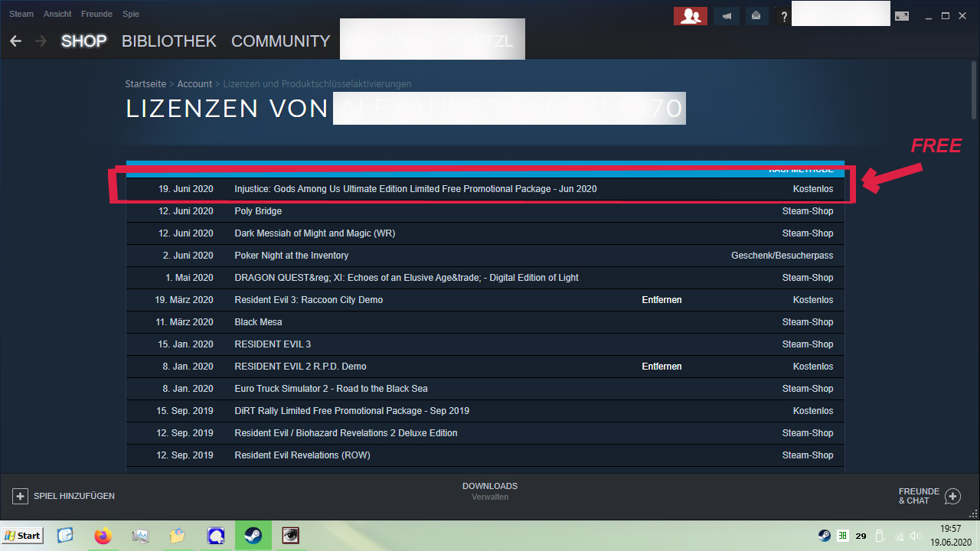The image size is (980, 551).
Task: Open the blue notepad app beside Start
Action: [x=65, y=536]
